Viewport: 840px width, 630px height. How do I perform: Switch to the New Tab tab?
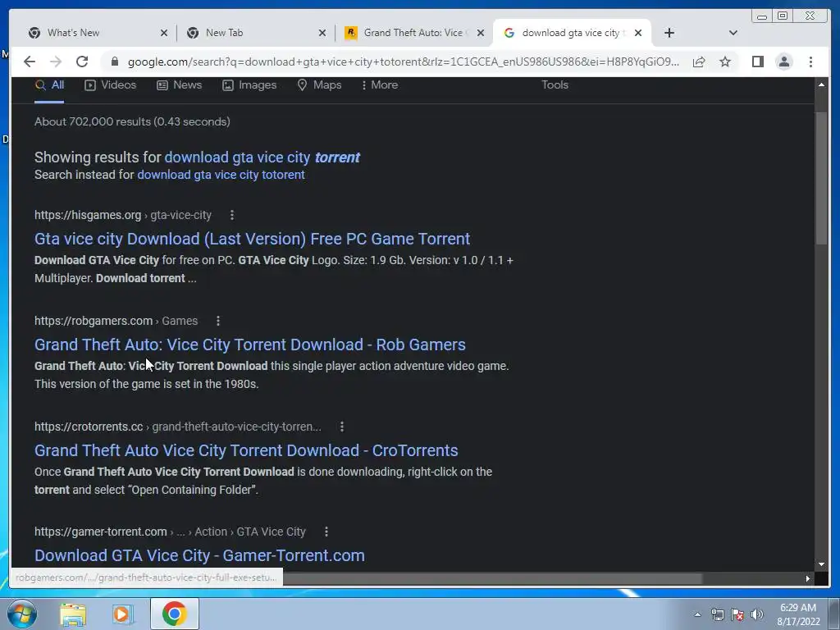click(253, 33)
